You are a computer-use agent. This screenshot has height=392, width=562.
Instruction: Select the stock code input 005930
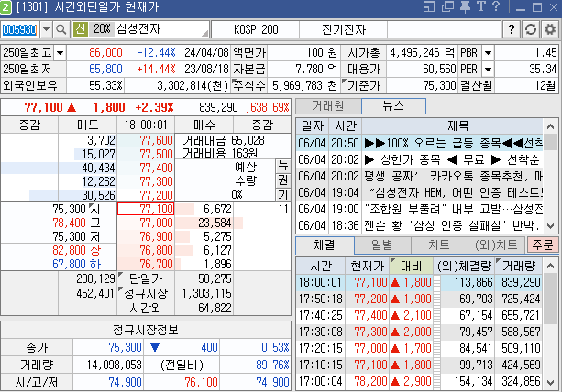click(19, 29)
